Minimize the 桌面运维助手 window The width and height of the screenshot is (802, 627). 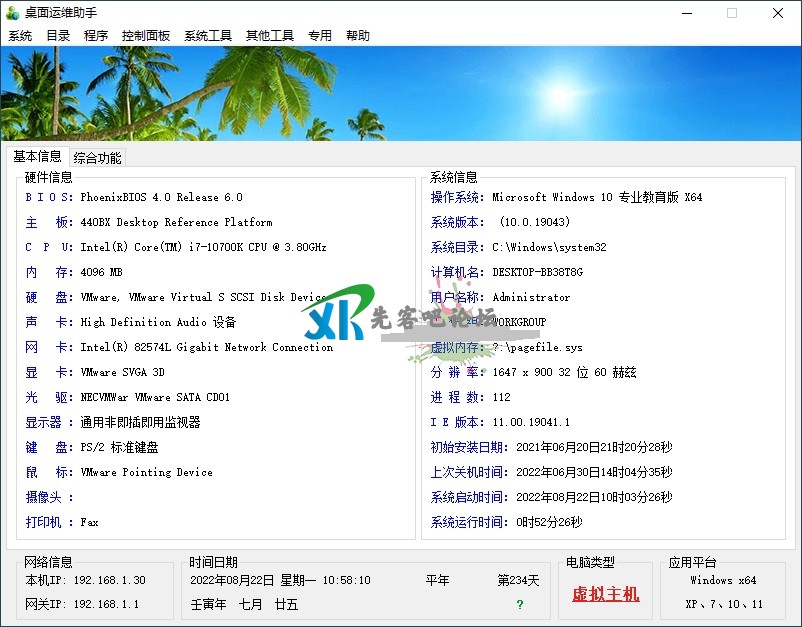point(686,13)
